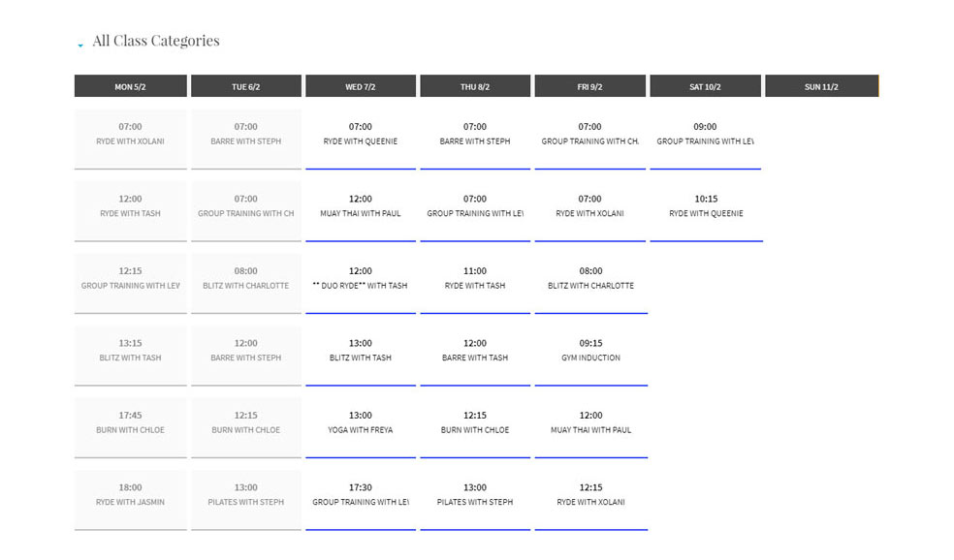Open Saturday 09:00 Group Training class
The height and width of the screenshot is (560, 954).
coord(705,135)
